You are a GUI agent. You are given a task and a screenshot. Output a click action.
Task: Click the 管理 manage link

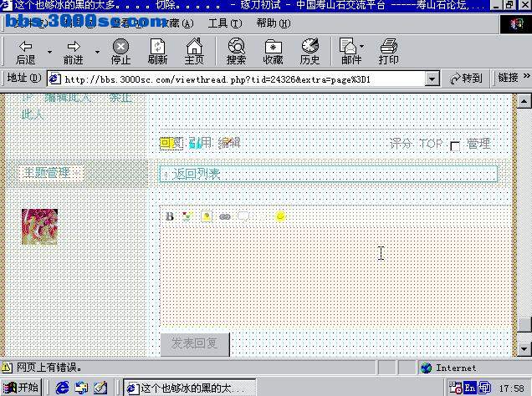[478, 144]
